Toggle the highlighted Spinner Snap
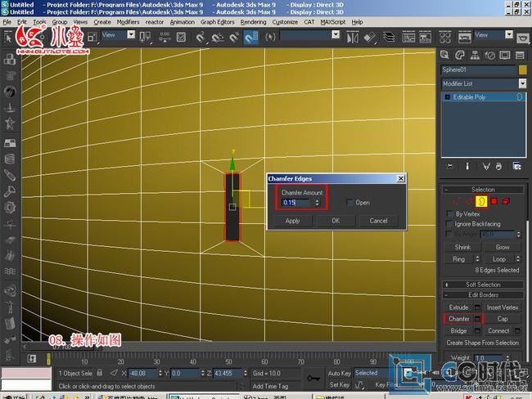 (251, 37)
